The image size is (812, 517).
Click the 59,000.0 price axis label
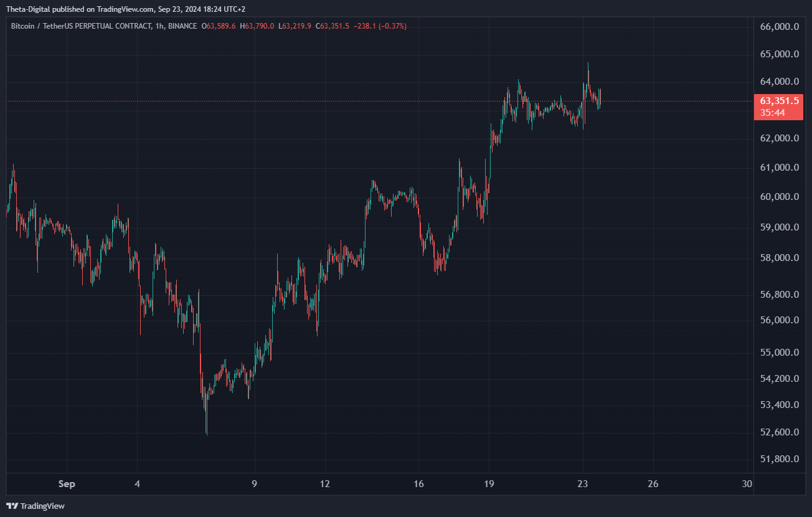tap(780, 227)
